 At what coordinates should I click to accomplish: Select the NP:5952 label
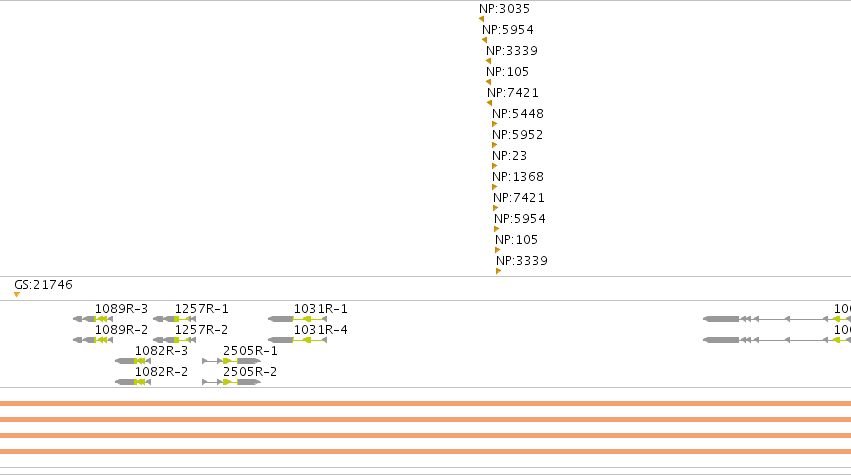point(518,135)
